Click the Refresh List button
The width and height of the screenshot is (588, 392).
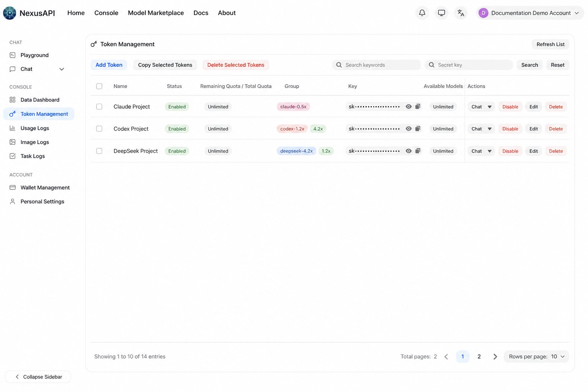click(550, 44)
